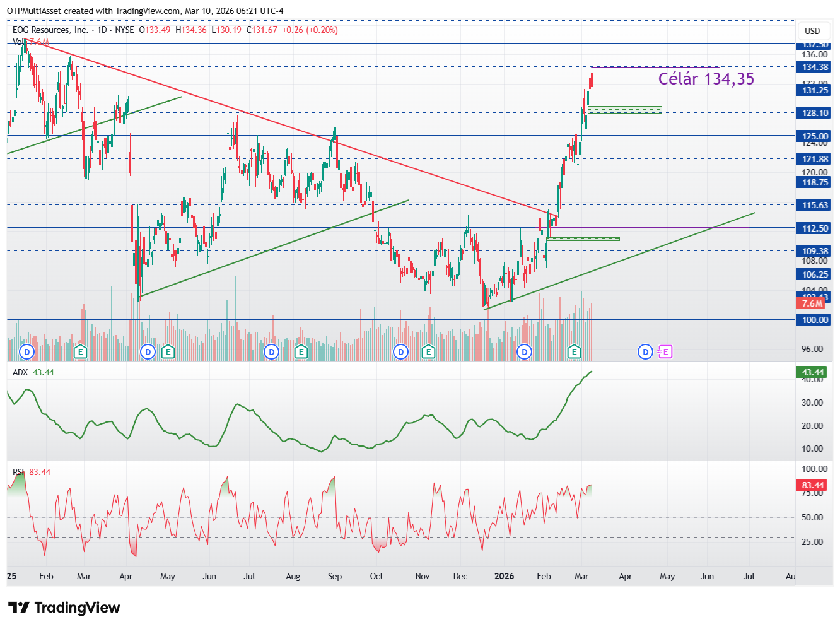This screenshot has height=629, width=840.
Task: Click the 125.00 price label on the price axis
Action: coord(815,136)
